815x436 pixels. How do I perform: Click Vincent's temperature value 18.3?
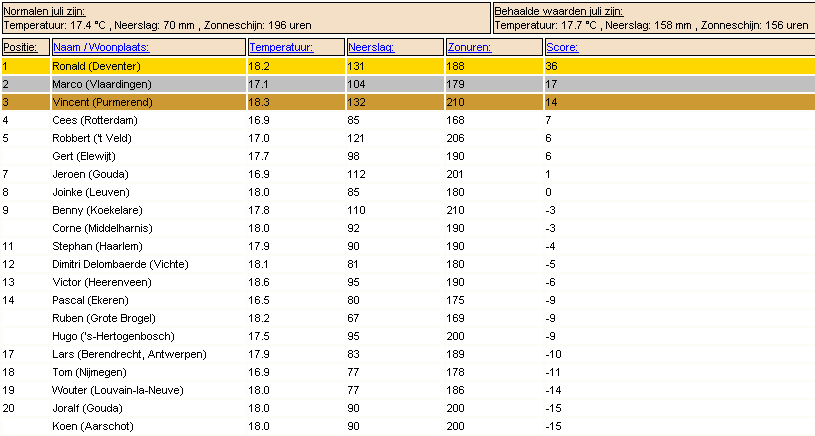pyautogui.click(x=259, y=102)
